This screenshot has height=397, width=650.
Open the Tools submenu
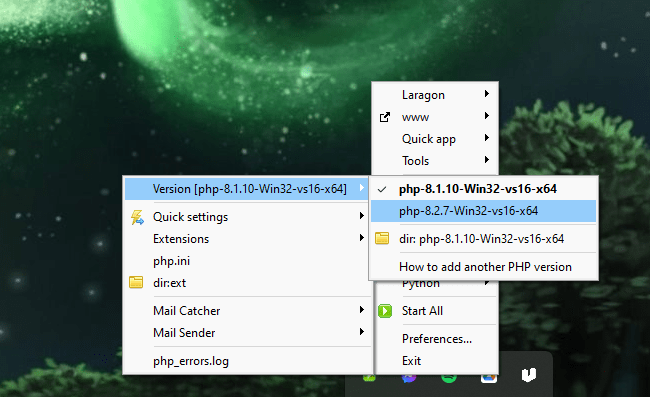[435, 161]
